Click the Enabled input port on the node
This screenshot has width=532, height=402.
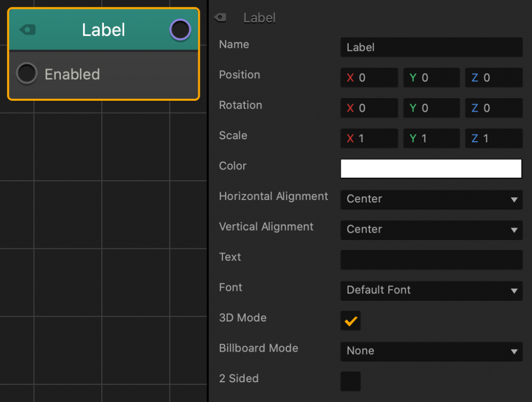26,74
